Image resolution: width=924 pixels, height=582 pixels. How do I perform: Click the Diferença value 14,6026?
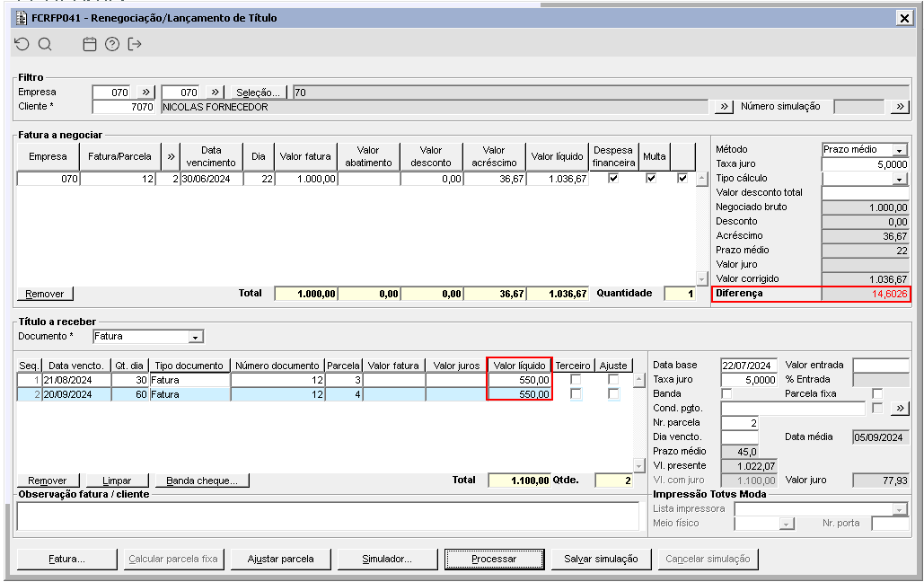point(865,294)
